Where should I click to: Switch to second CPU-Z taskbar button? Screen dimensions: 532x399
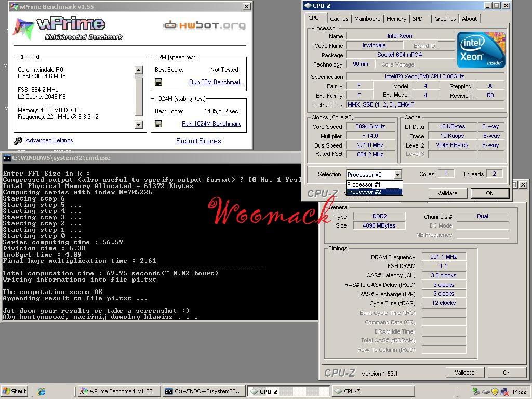pos(373,391)
